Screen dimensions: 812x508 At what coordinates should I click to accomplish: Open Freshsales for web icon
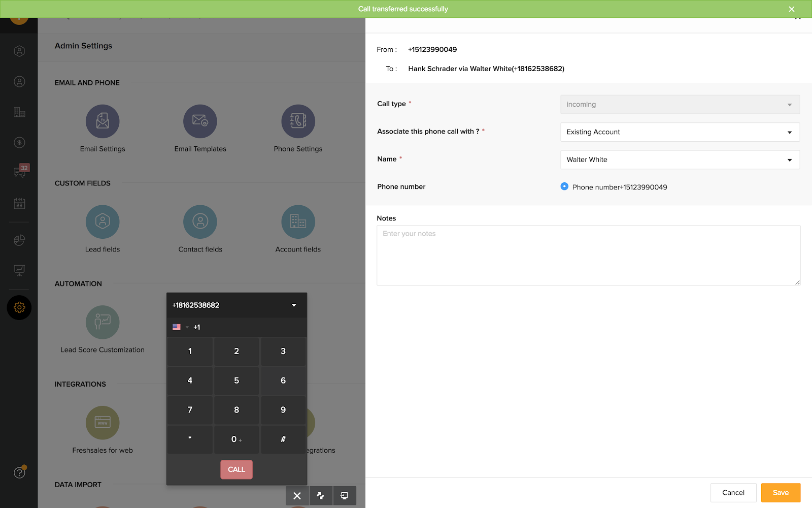click(x=103, y=423)
